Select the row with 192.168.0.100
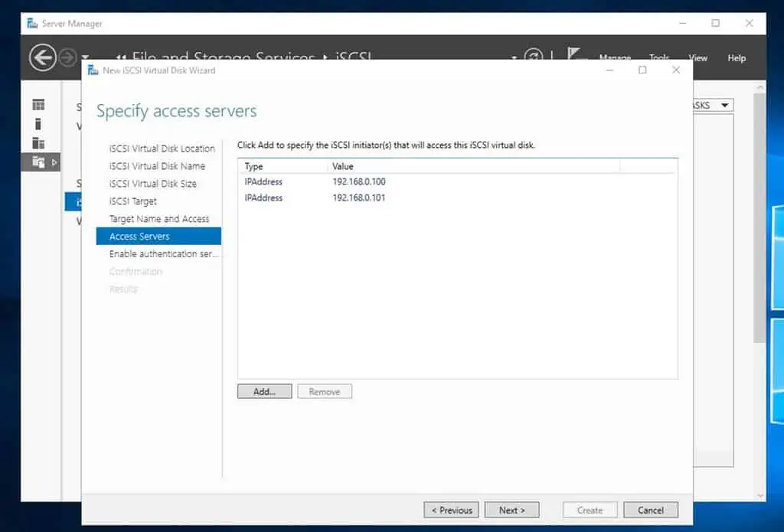This screenshot has height=532, width=784. (458, 181)
